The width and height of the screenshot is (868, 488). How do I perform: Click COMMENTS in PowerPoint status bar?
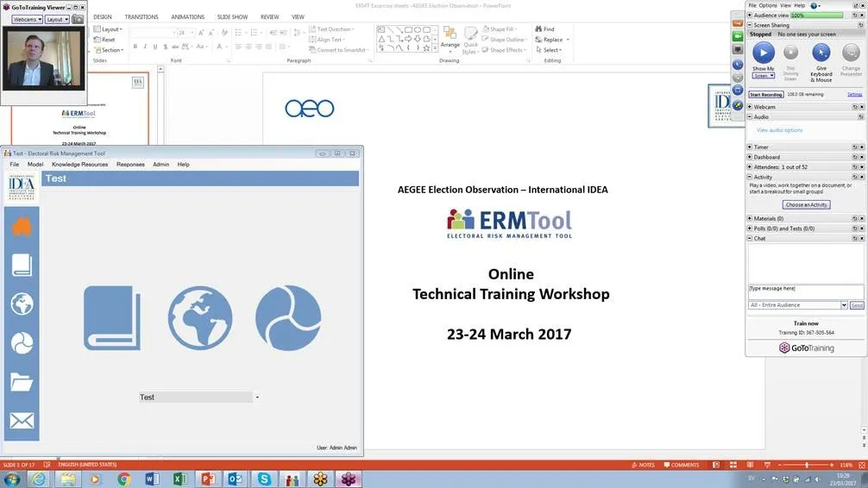682,465
